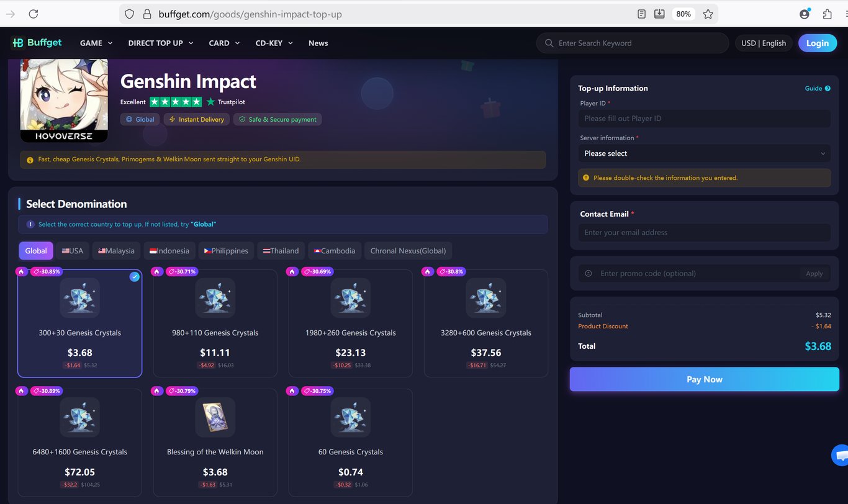Click the 1980+260 Genesis Crystals crystal icon
Screen dimensions: 848x504
[351, 298]
